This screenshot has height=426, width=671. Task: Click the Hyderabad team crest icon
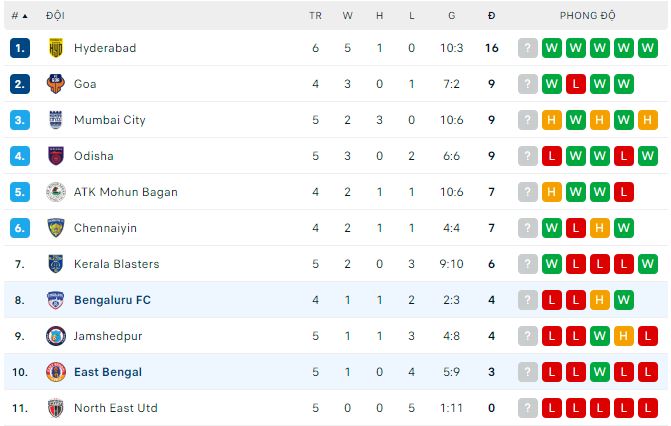click(56, 48)
